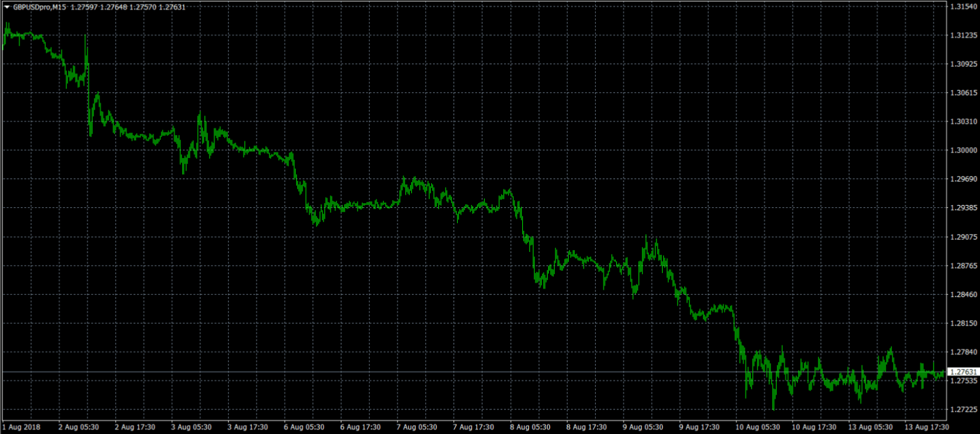980x434 pixels.
Task: Select the 8 Aug 17:30 time label
Action: [x=586, y=427]
